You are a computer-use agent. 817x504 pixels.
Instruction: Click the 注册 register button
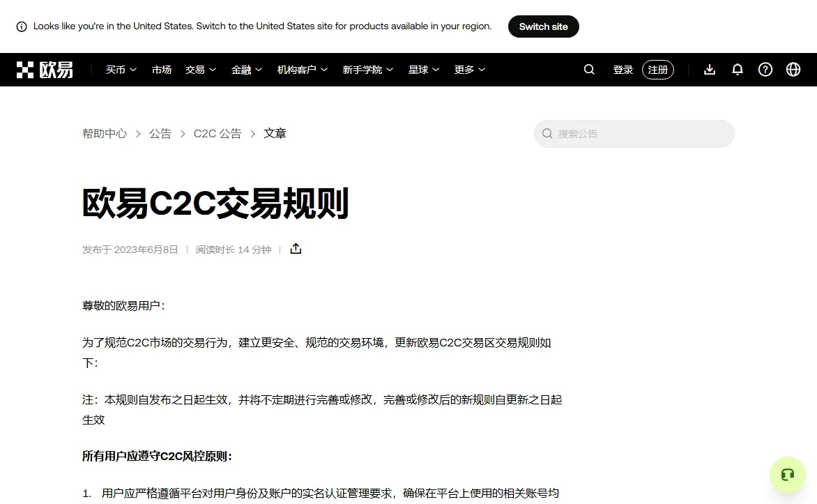657,69
